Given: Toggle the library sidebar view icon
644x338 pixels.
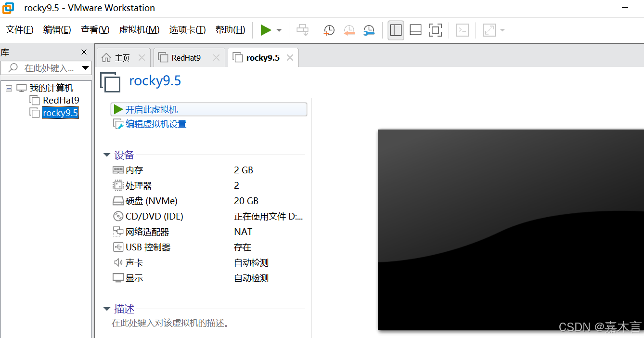Looking at the screenshot, I should (x=396, y=30).
